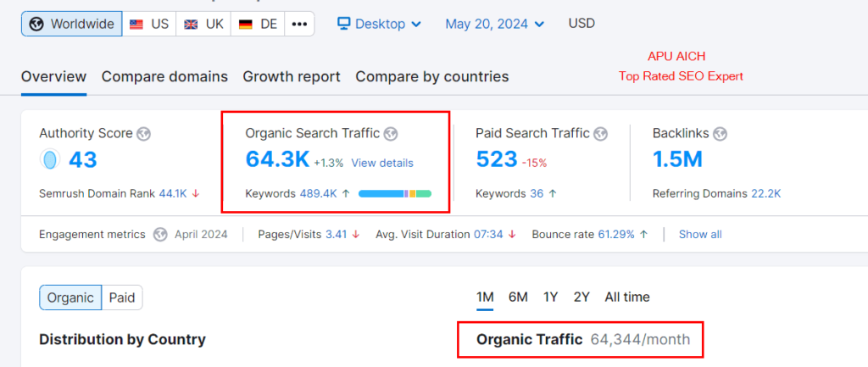Click globe icon next to Authority Score
868x367 pixels.
(144, 133)
